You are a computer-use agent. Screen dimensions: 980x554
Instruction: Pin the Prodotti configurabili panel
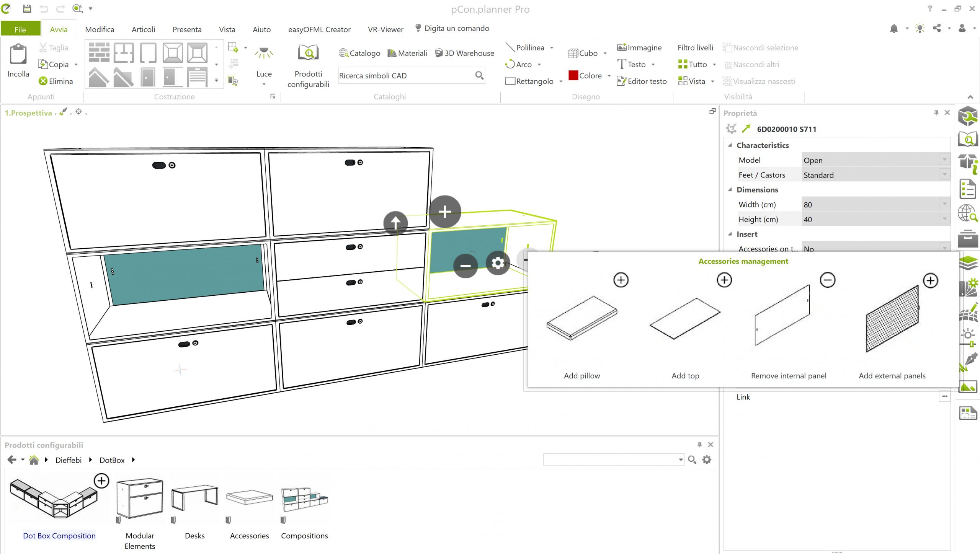click(699, 445)
